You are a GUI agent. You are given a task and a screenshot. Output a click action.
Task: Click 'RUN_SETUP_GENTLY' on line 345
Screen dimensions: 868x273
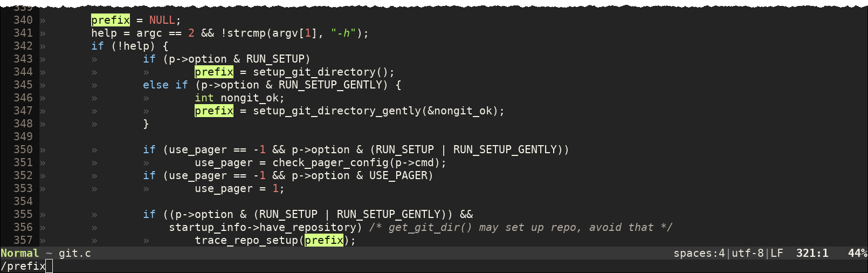point(330,85)
